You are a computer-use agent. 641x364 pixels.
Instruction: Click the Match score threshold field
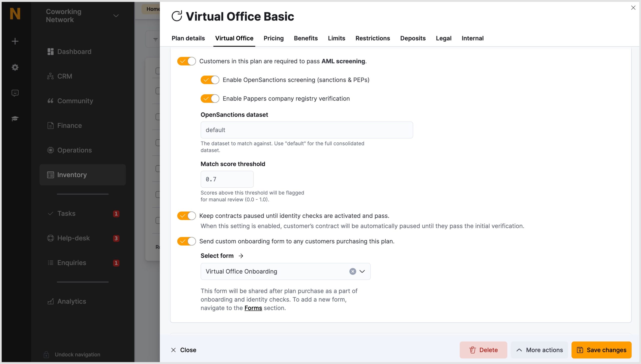coord(227,179)
